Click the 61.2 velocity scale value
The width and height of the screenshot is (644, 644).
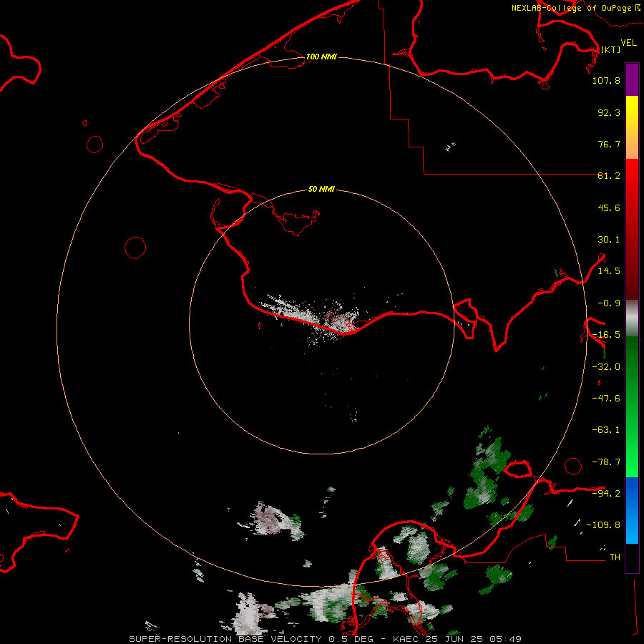coord(609,176)
